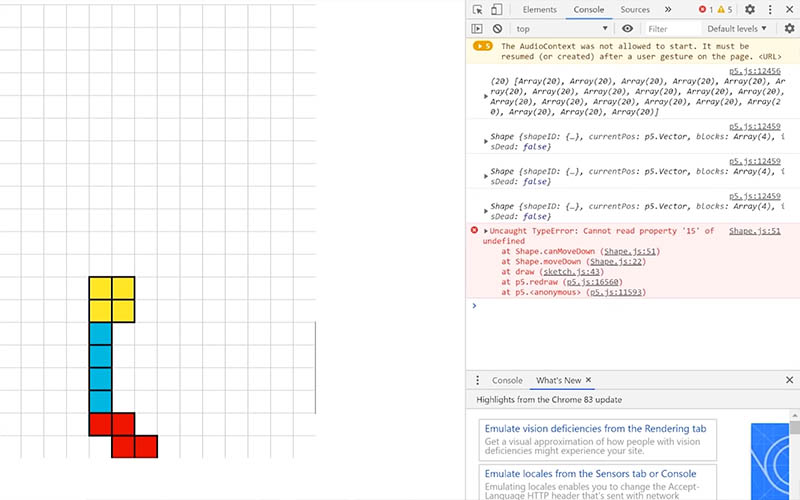
Task: Expand the third Shape object log
Action: (x=486, y=211)
